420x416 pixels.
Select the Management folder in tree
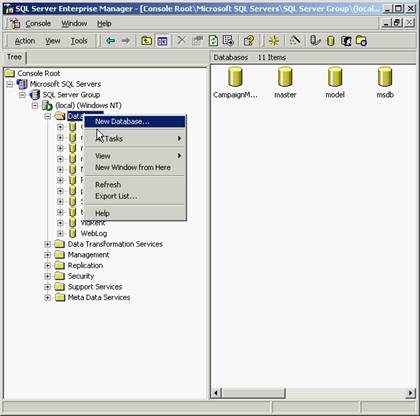[88, 255]
